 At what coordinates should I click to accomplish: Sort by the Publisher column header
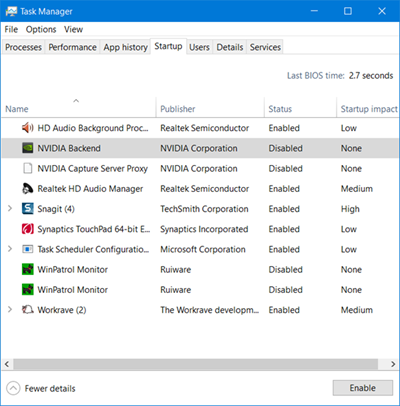pyautogui.click(x=210, y=107)
